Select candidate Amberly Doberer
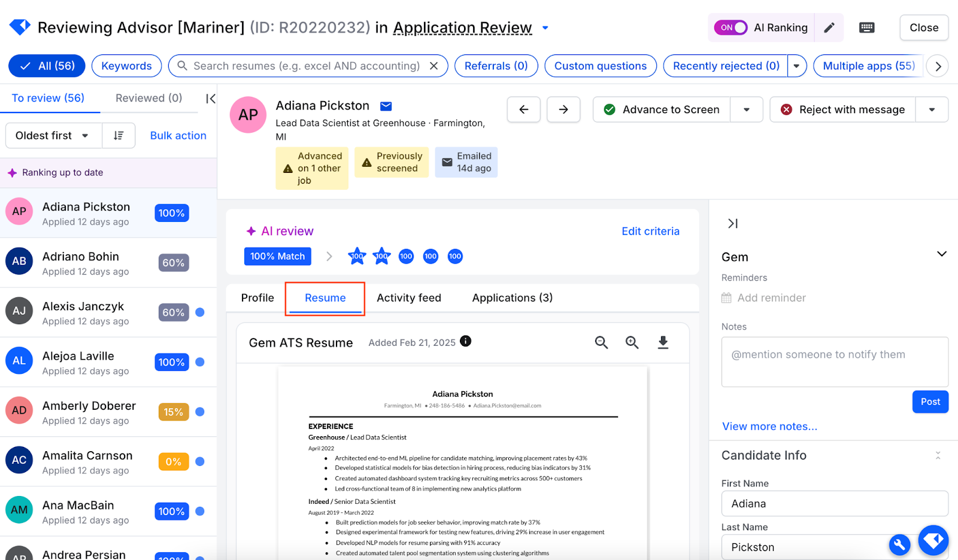The height and width of the screenshot is (560, 958). coord(108,412)
